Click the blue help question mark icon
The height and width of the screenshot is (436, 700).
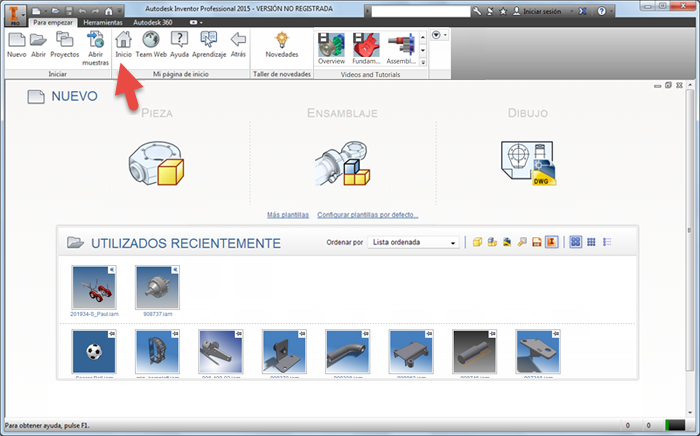coord(601,11)
